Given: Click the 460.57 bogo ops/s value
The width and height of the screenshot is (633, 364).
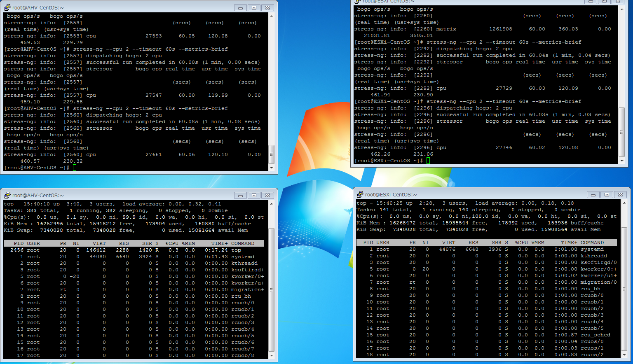Looking at the screenshot, I should (x=30, y=161).
